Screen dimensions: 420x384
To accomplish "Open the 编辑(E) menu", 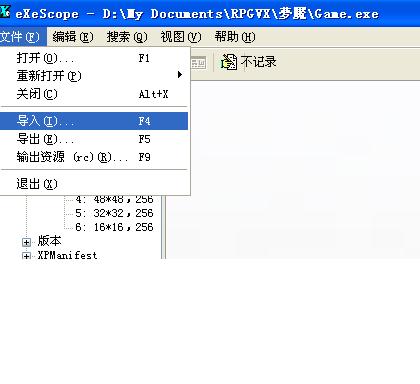I will [73, 37].
